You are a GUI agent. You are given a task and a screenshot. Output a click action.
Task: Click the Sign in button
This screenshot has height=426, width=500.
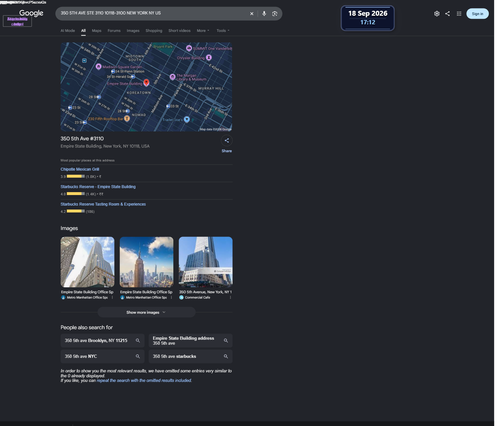(477, 14)
